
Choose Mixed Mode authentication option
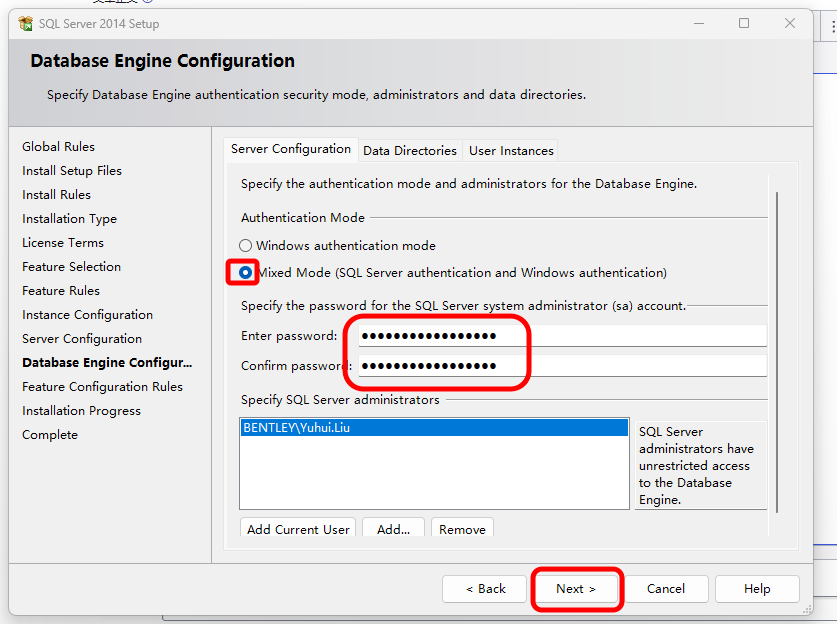246,272
